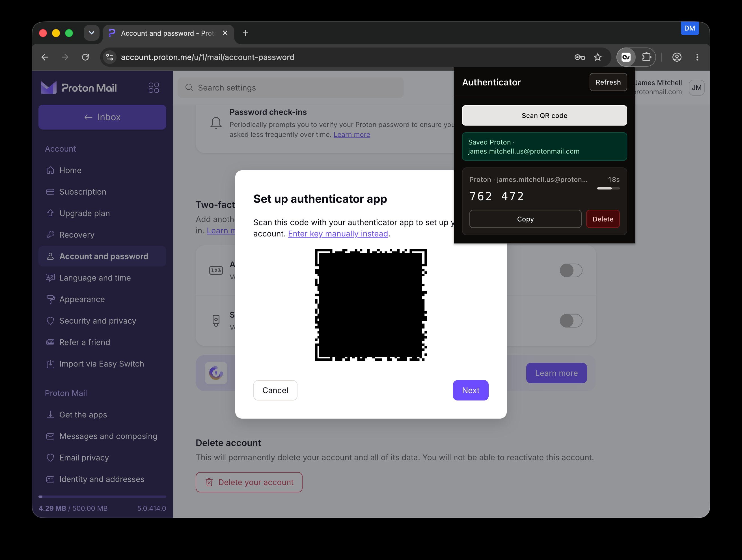The image size is (742, 560).
Task: Open Appearance settings
Action: click(x=102, y=299)
